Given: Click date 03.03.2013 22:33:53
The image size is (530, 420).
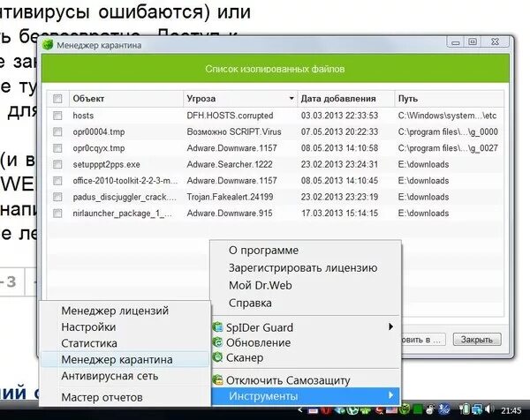Looking at the screenshot, I should point(339,116).
